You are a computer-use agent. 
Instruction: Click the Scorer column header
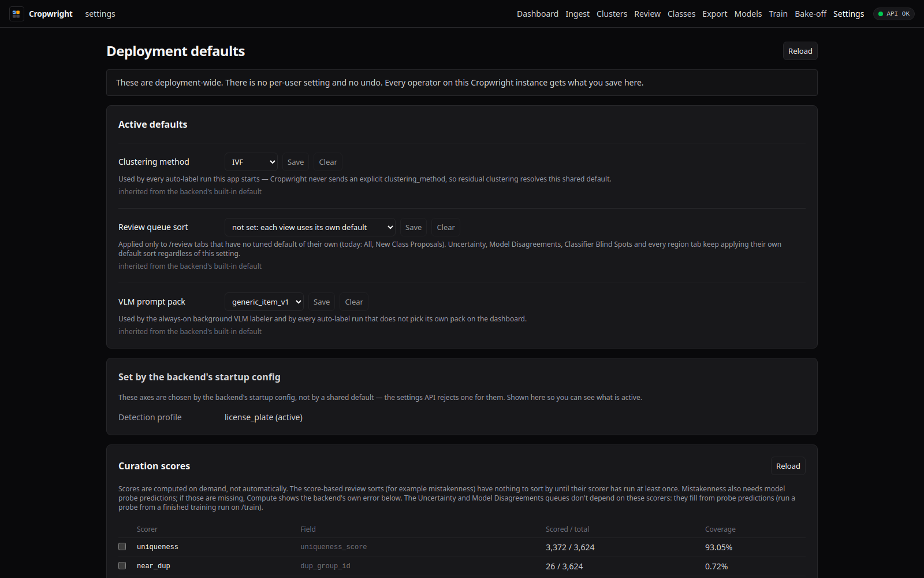[x=147, y=529]
